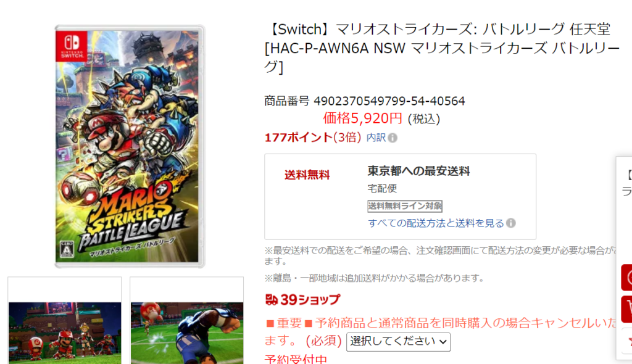Click the 予約受付中 status text
Viewport: 632px width, 364px height.
tap(296, 359)
